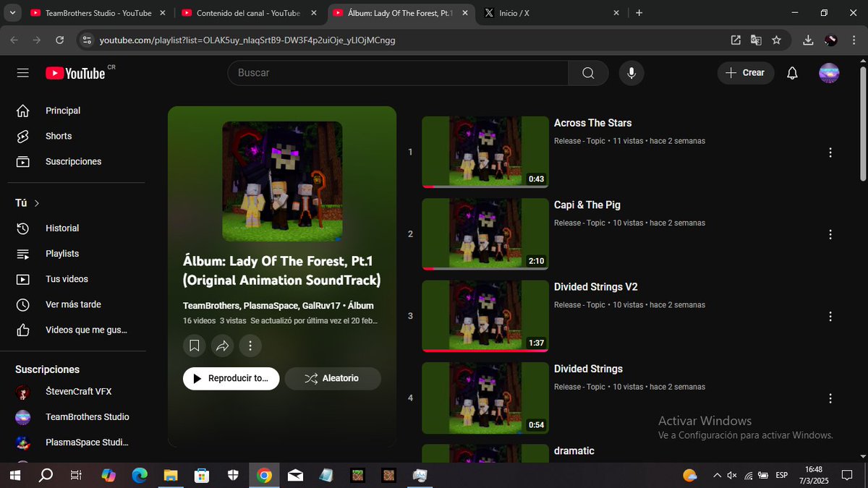
Task: Play the 0:54 Divided Strings thumbnail
Action: tap(485, 398)
